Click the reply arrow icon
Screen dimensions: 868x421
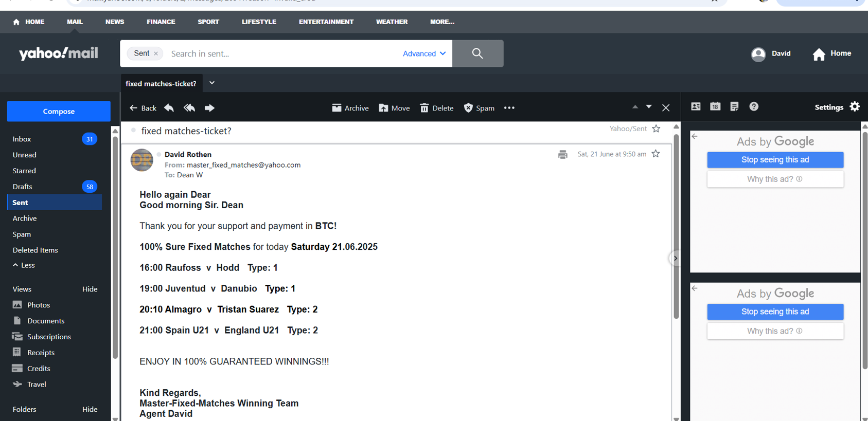[x=169, y=108]
